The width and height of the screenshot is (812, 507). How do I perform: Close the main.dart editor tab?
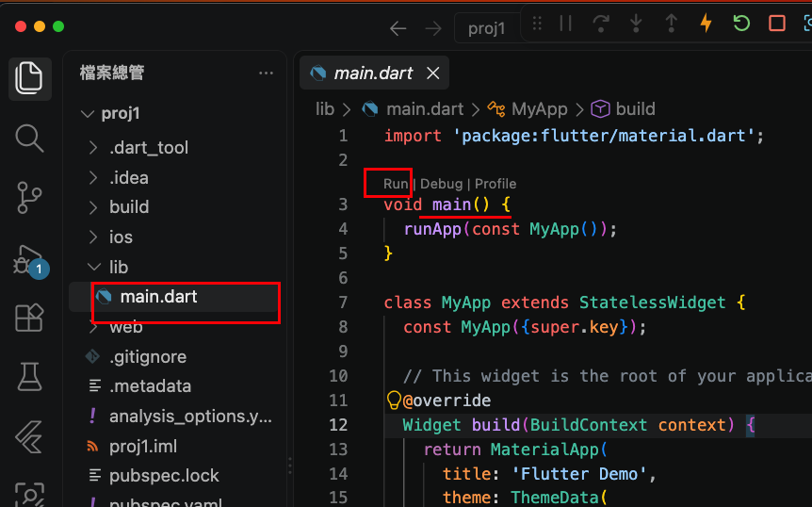pyautogui.click(x=433, y=74)
